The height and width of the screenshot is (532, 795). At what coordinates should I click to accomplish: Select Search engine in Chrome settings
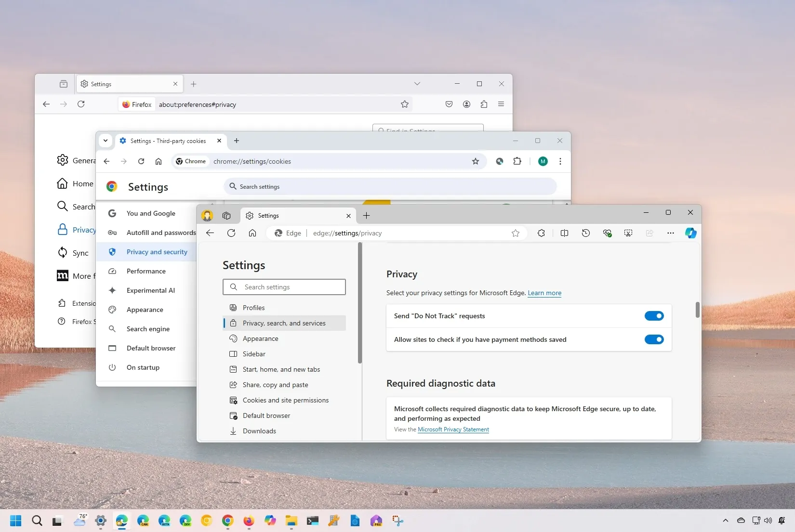tap(146, 329)
